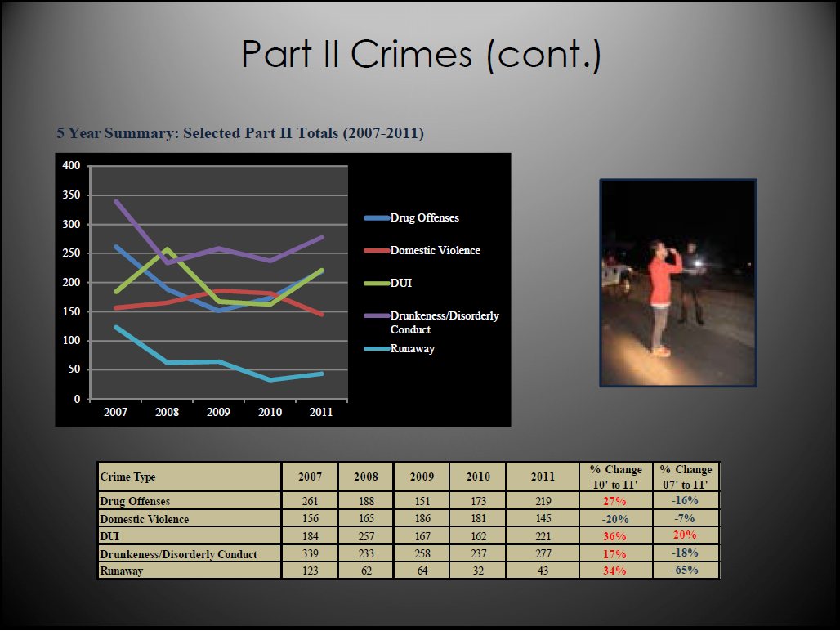Click Domestic Violence 2011 value '145'

click(543, 518)
